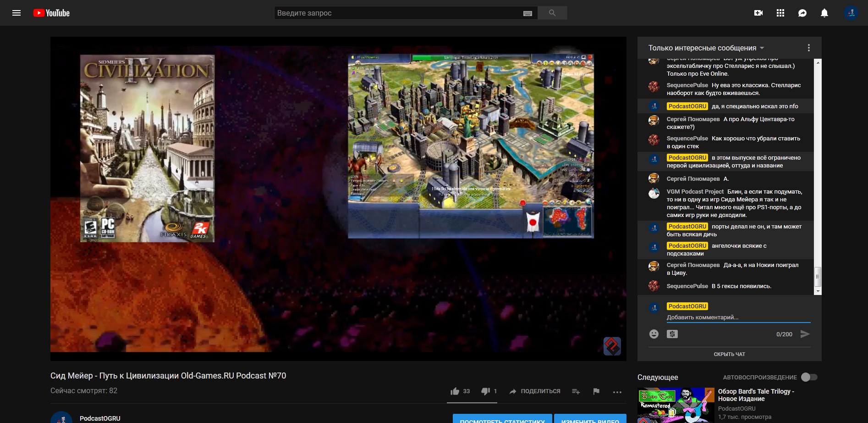Click Share button under the video
The image size is (868, 423).
[535, 391]
